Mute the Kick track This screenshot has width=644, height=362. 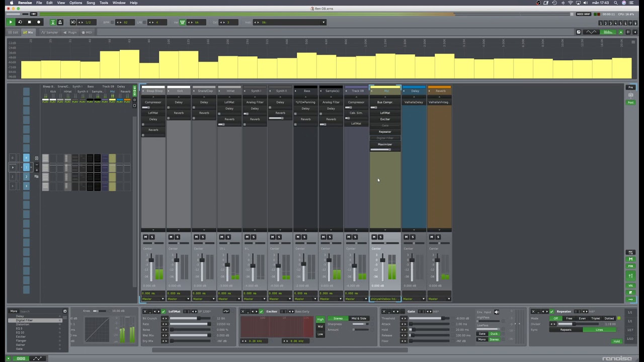171,237
